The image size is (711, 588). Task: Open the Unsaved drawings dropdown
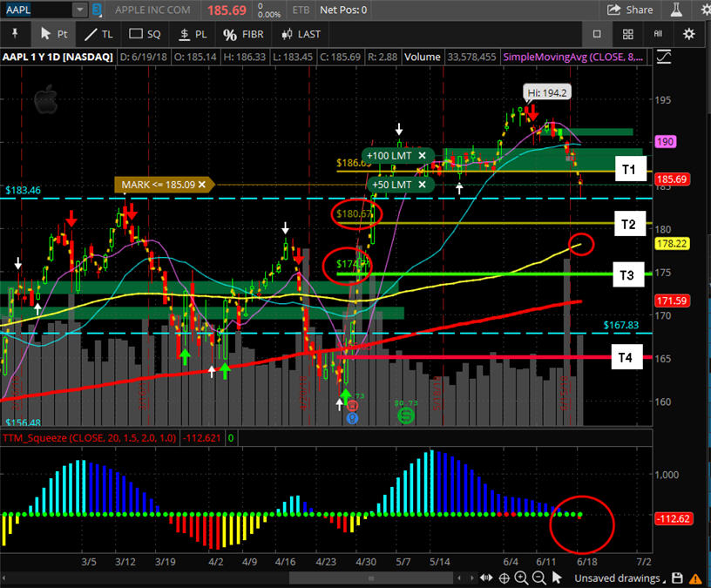click(x=620, y=578)
